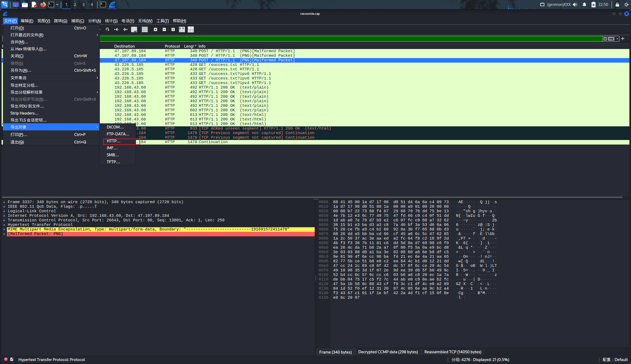
Task: Switch to Decrypted CCMP data tab
Action: tap(388, 352)
